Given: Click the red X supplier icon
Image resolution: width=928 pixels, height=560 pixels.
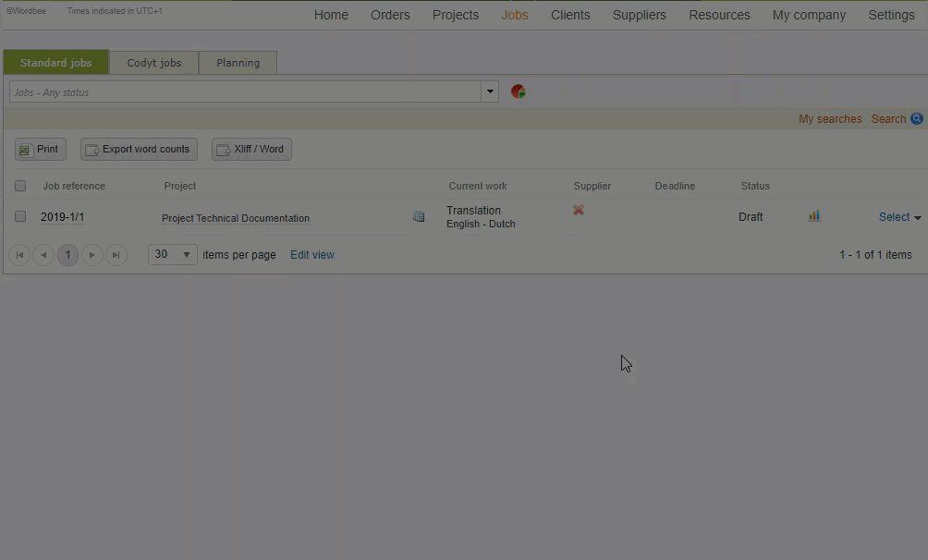Looking at the screenshot, I should tap(579, 211).
